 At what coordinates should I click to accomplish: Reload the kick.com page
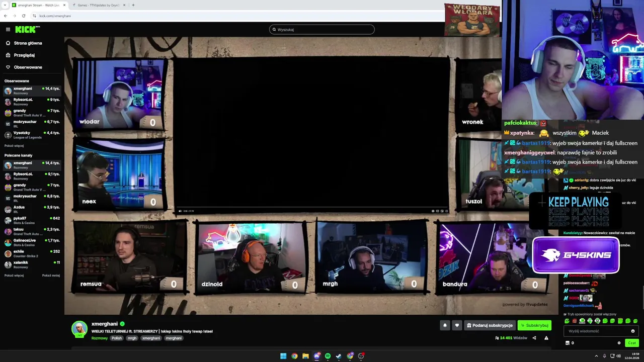(x=24, y=16)
